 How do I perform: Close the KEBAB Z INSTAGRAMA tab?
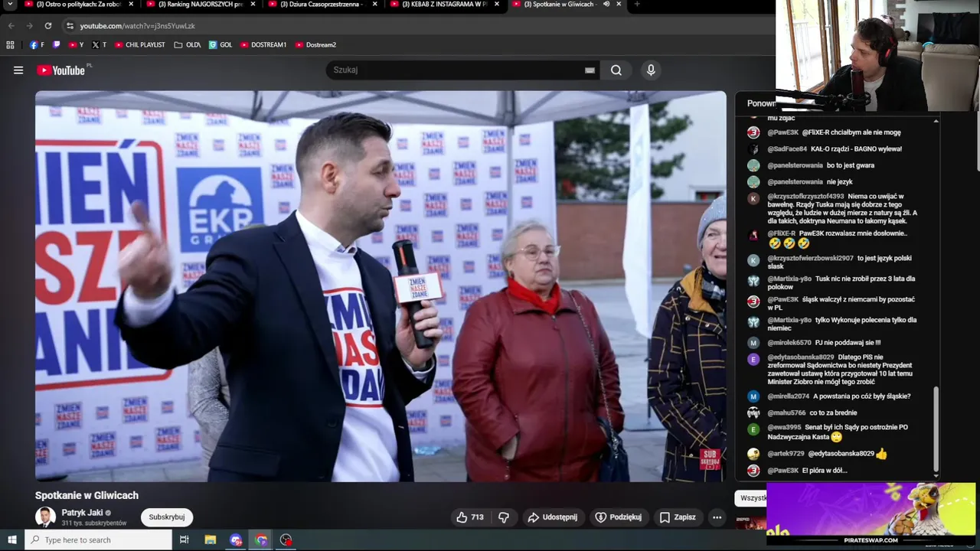point(497,5)
